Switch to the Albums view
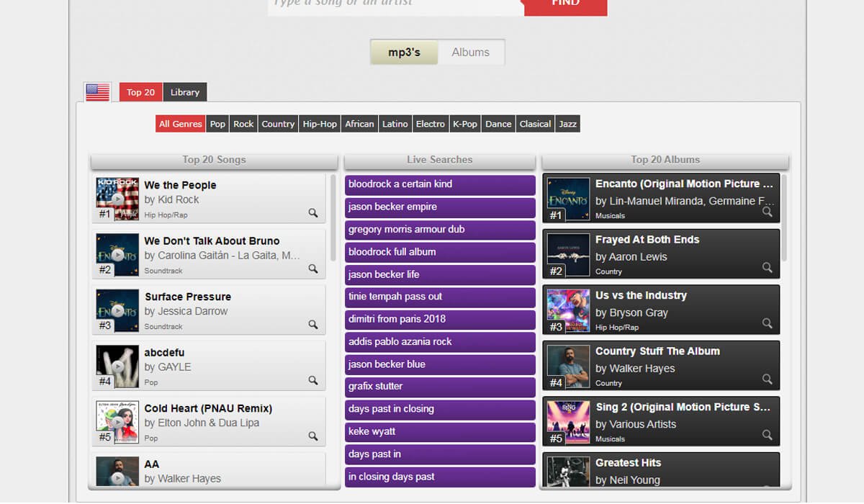The width and height of the screenshot is (864, 504). (471, 51)
